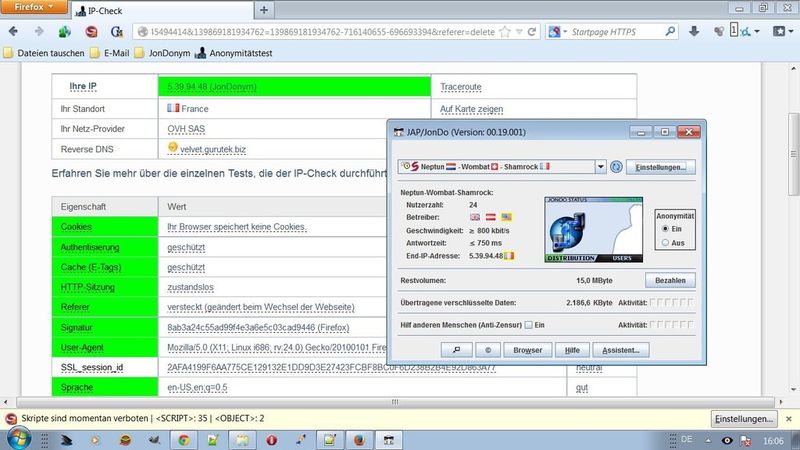Screen dimensions: 800x450
Task: Click the red NoScript icon in the navigation toolbar
Action: 91,32
